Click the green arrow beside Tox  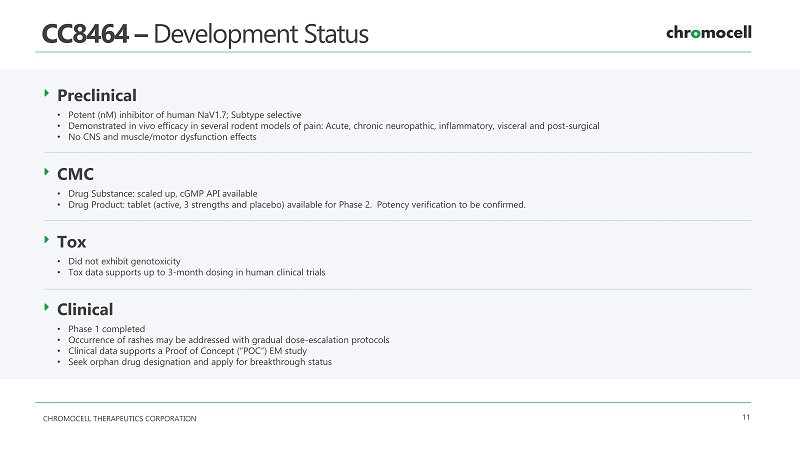tap(46, 240)
